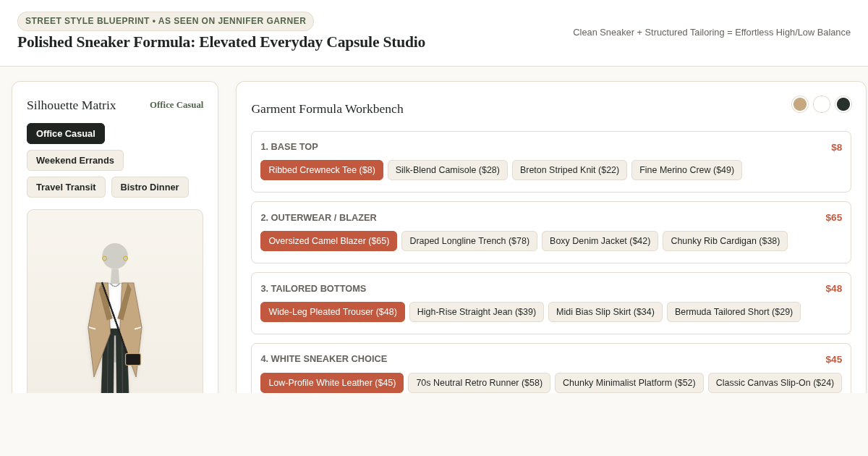Pick Chunky Rib Cardigan ($38)
Screen dimensions: 868x456
point(725,241)
